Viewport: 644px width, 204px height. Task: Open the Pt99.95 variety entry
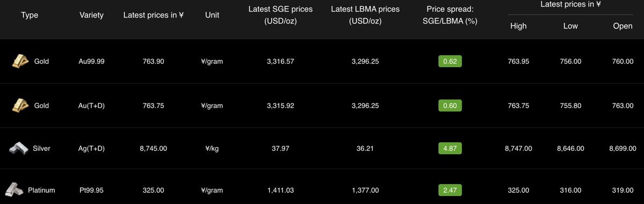pos(92,191)
